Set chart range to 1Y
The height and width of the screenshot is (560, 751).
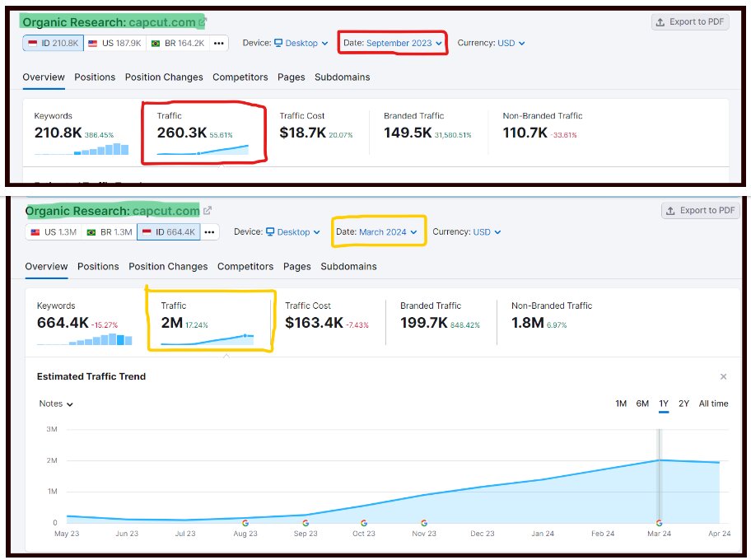tap(664, 404)
